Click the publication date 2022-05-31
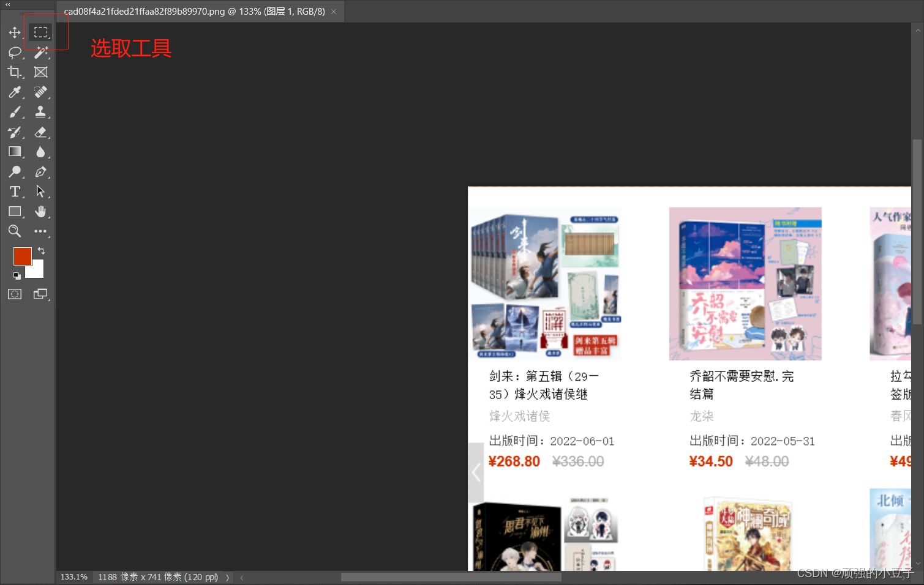 [x=783, y=441]
